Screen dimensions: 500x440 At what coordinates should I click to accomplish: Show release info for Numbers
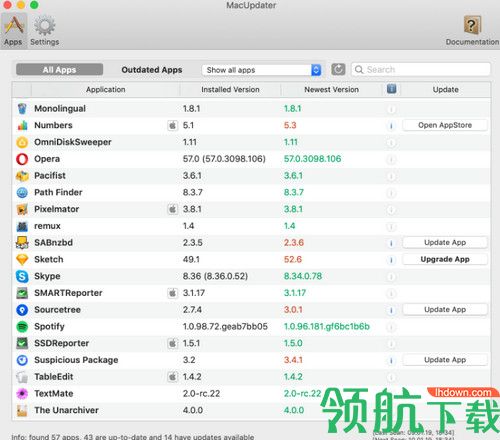click(x=391, y=126)
